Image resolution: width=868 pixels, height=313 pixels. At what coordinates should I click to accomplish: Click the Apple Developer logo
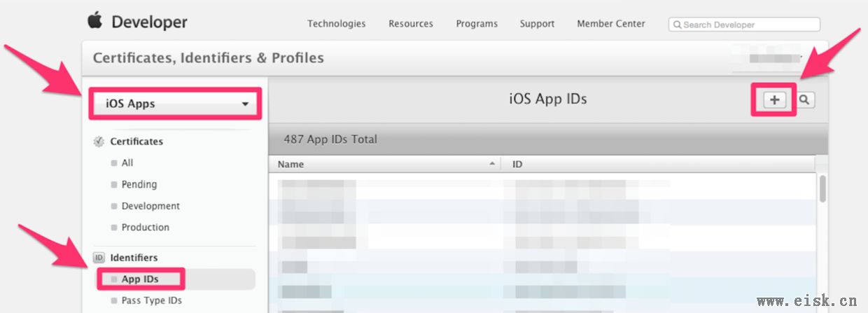[137, 22]
